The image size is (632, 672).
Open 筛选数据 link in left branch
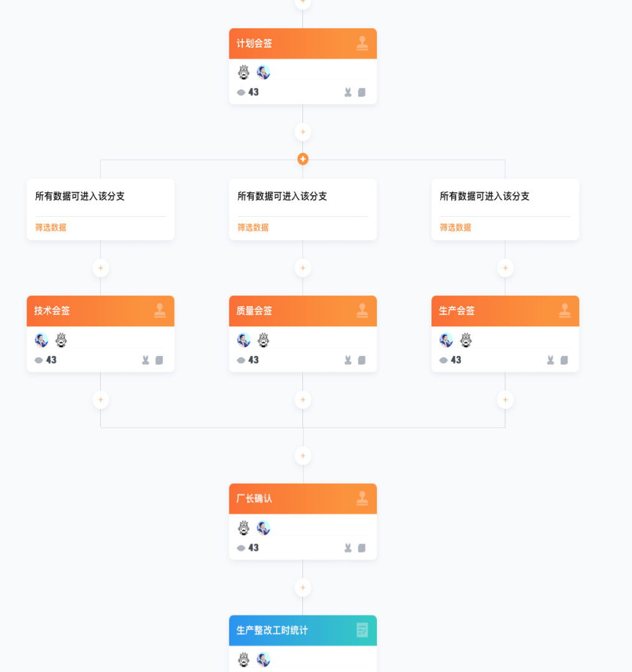pos(50,228)
